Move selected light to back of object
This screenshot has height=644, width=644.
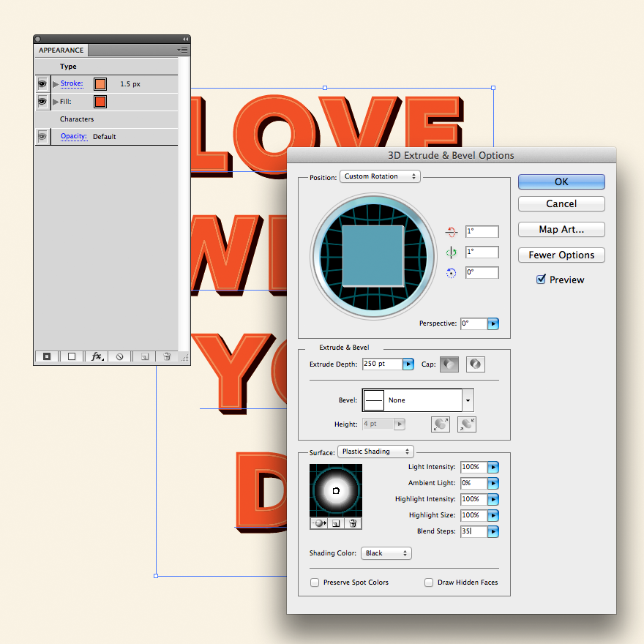319,523
